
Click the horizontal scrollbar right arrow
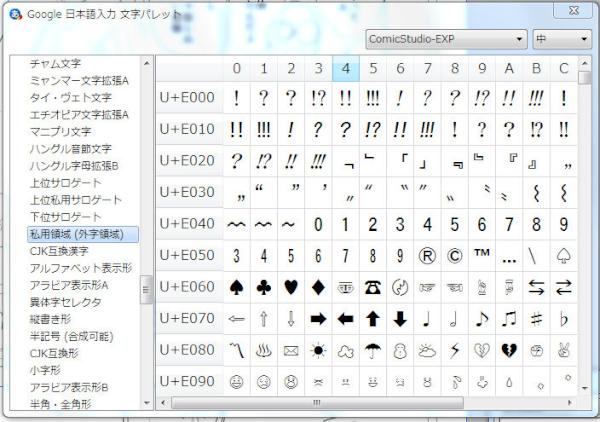point(571,402)
